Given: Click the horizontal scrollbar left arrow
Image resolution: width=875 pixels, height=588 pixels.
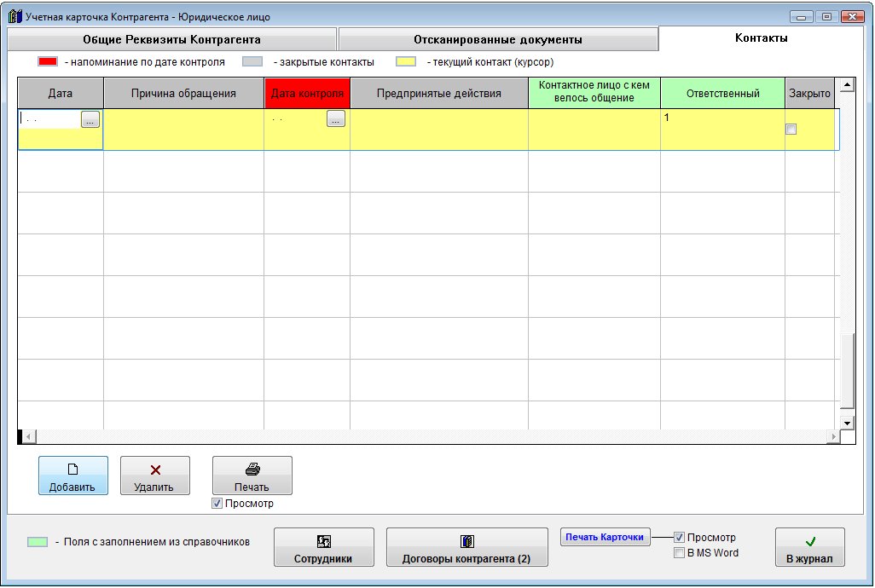Looking at the screenshot, I should click(x=29, y=436).
